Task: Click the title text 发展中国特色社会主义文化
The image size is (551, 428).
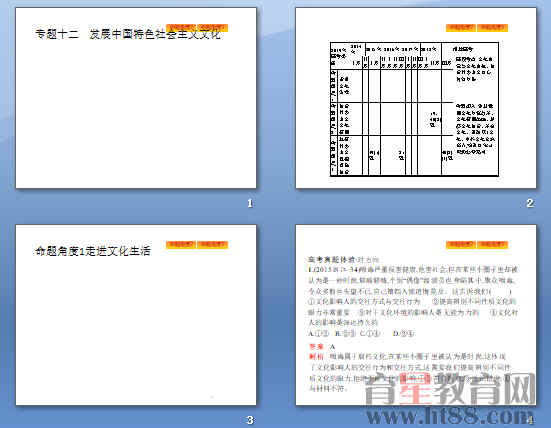Action: pyautogui.click(x=155, y=34)
